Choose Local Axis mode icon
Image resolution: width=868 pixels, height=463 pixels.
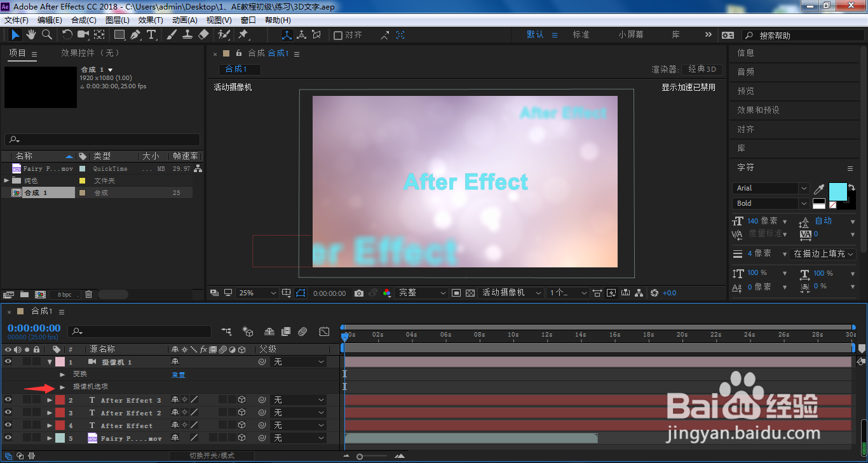[287, 35]
